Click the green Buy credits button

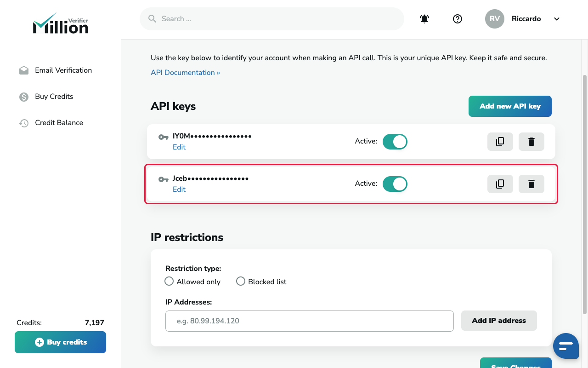61,342
